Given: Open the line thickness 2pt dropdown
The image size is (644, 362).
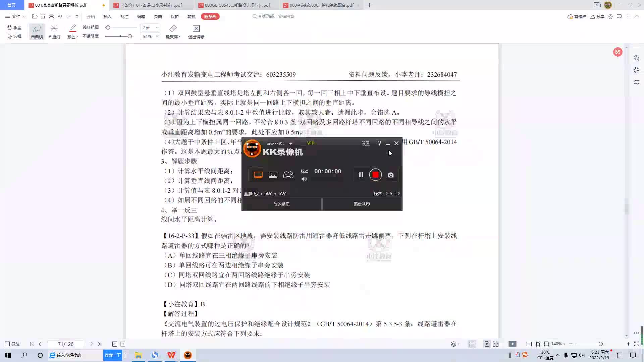Looking at the screenshot, I should point(157,27).
